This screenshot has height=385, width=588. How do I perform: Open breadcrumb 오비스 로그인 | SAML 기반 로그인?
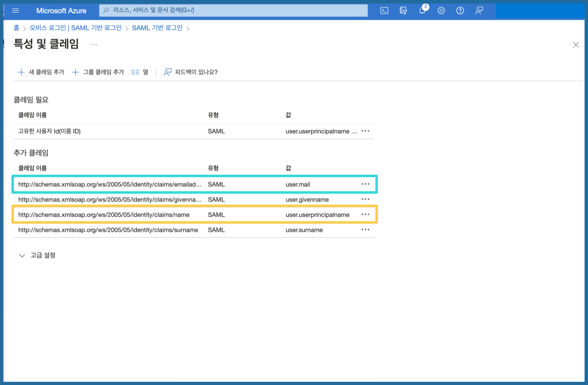(76, 28)
